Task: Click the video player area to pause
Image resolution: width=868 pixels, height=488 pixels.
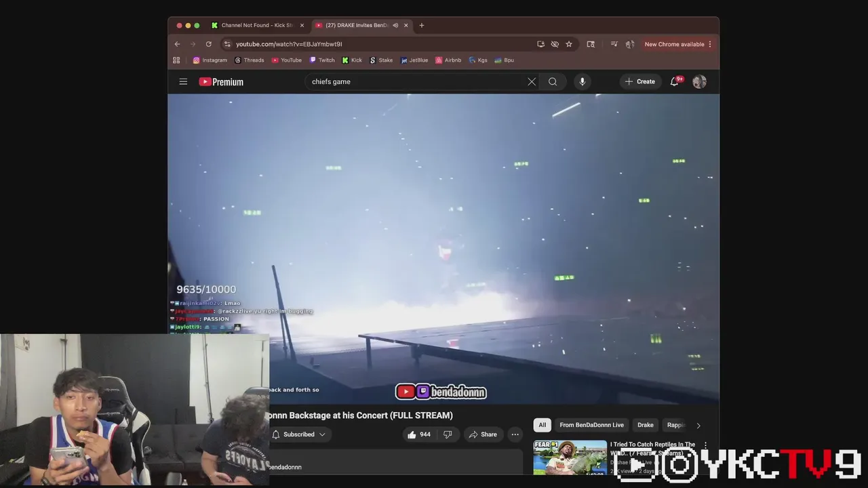Action: 443,249
